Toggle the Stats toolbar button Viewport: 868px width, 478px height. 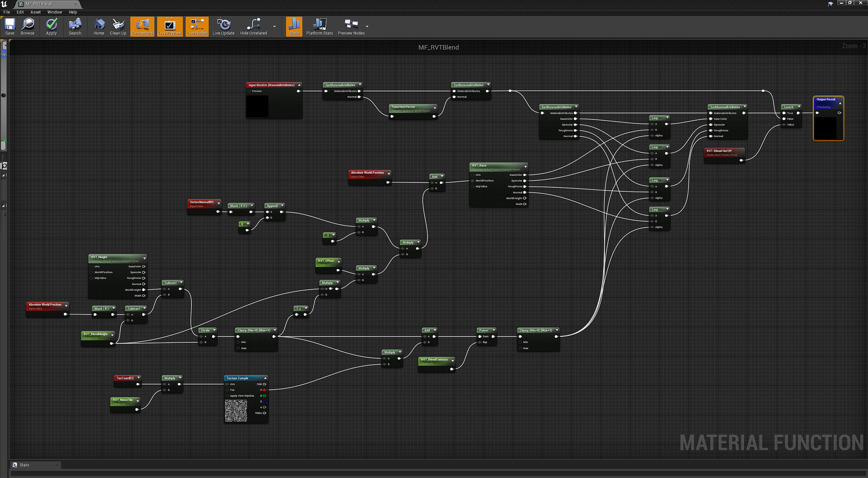pos(294,26)
